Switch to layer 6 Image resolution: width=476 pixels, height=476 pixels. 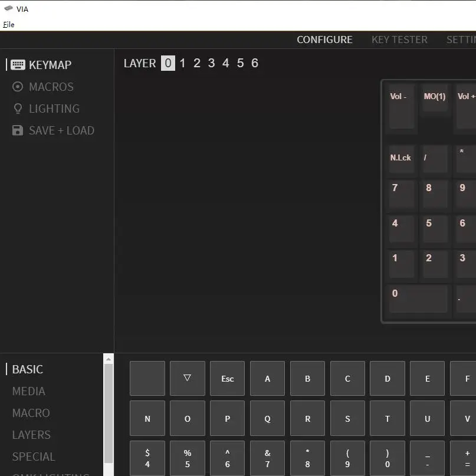[255, 63]
